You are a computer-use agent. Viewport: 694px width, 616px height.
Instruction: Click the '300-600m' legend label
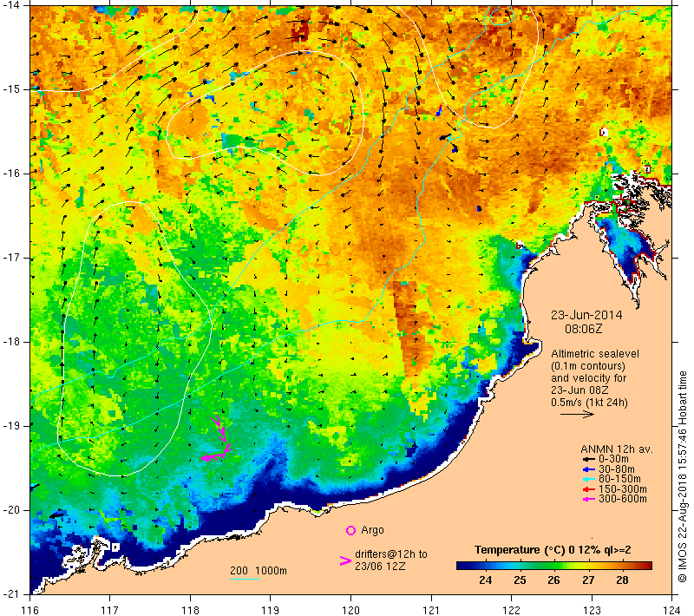coord(622,500)
